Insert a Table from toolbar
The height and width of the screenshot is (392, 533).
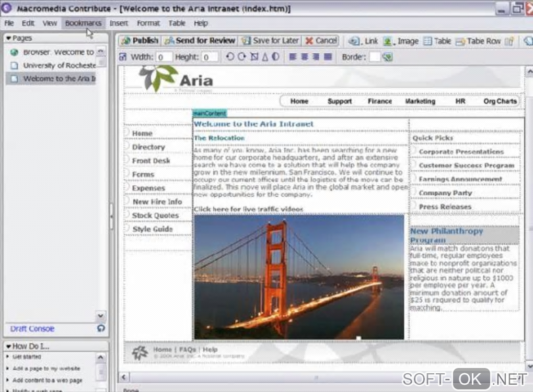[437, 41]
